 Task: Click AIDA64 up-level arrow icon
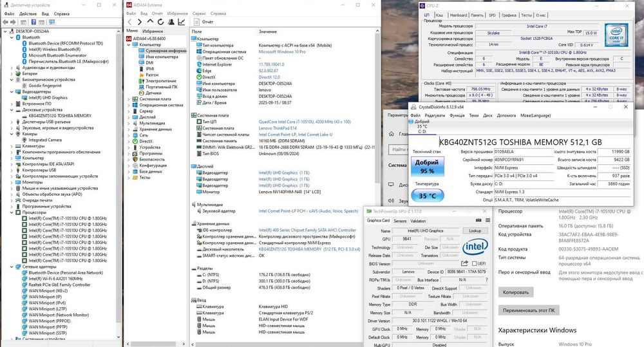(150, 22)
